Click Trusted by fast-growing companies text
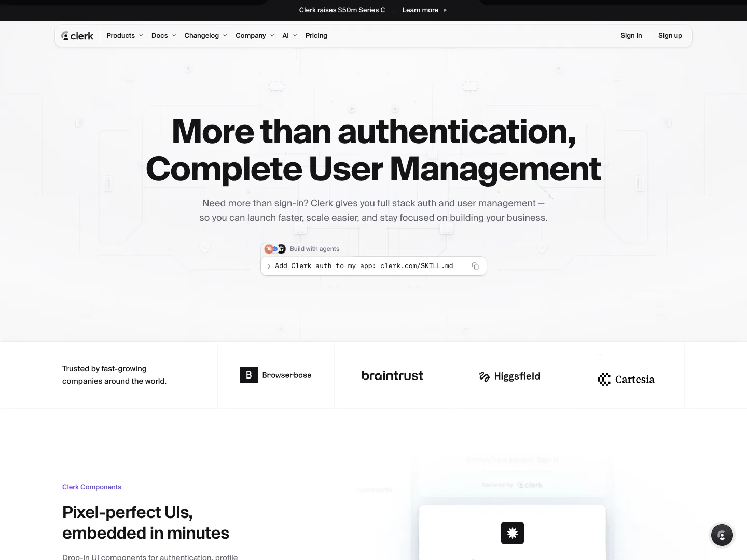Image resolution: width=747 pixels, height=560 pixels. [115, 375]
